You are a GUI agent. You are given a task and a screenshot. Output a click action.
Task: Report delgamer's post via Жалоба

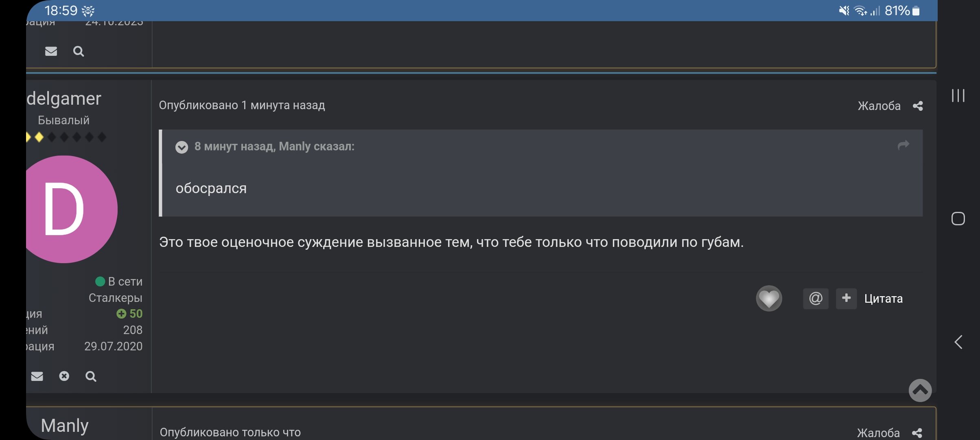[879, 106]
